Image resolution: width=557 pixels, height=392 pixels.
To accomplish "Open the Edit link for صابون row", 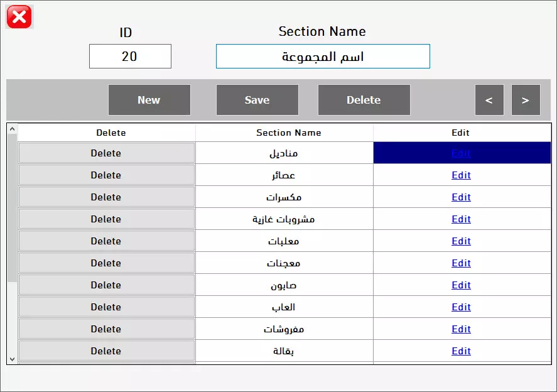I will click(462, 285).
